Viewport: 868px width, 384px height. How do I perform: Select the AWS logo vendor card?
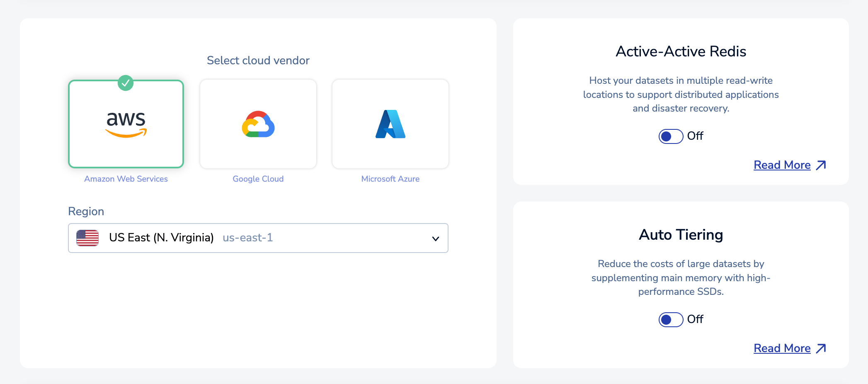click(x=126, y=124)
